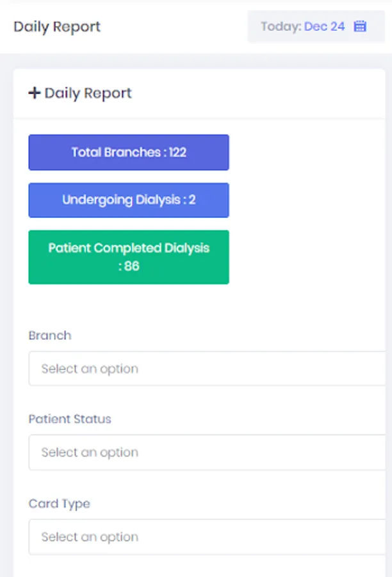Screen dimensions: 392x577
Task: Click Select an option placeholder under Card Type
Action: click(x=90, y=537)
